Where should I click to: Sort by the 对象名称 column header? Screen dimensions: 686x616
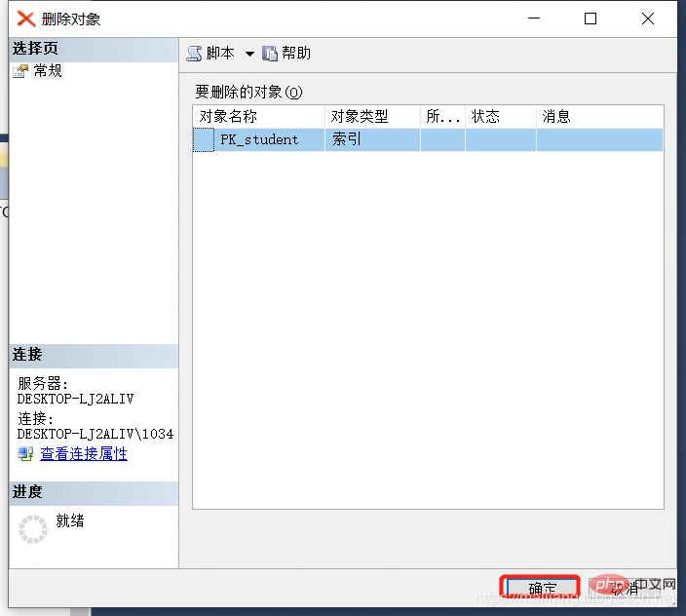tap(258, 116)
